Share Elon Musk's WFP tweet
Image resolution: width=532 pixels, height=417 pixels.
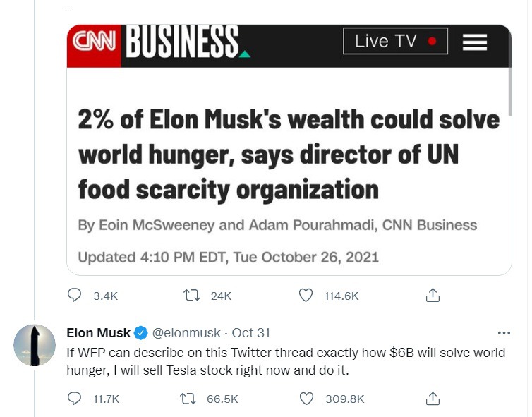point(433,399)
